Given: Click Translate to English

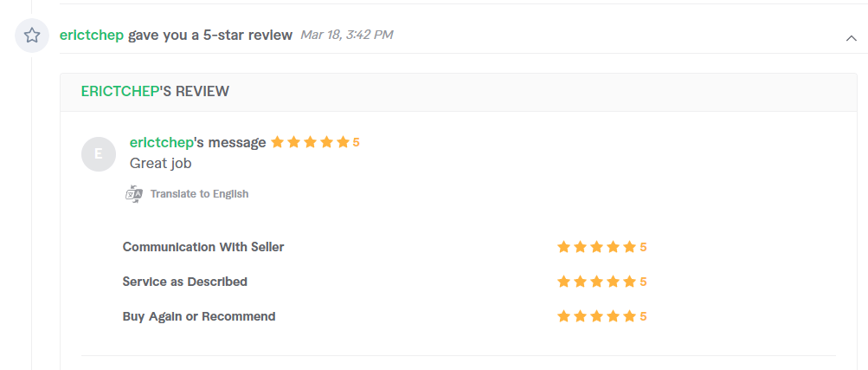Looking at the screenshot, I should tap(199, 194).
